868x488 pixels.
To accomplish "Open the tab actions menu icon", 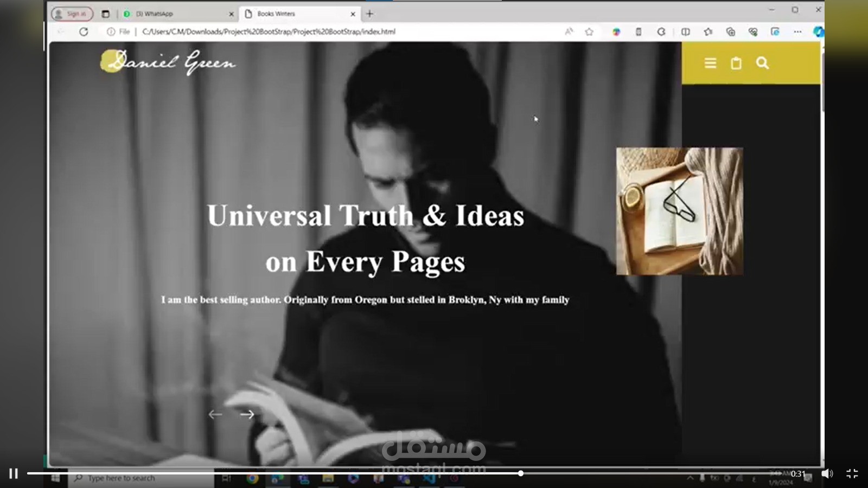I will (105, 14).
